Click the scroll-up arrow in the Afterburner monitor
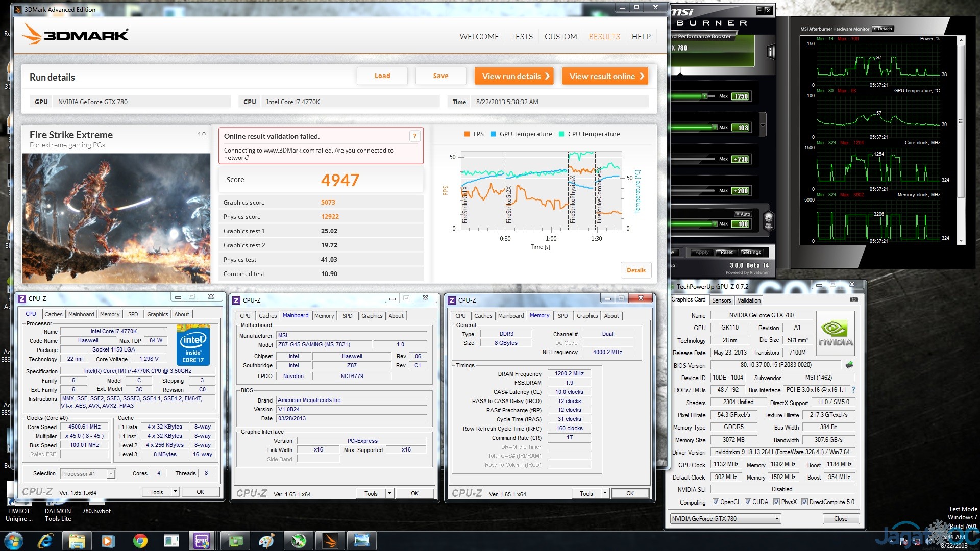This screenshot has width=980, height=551. tap(961, 40)
